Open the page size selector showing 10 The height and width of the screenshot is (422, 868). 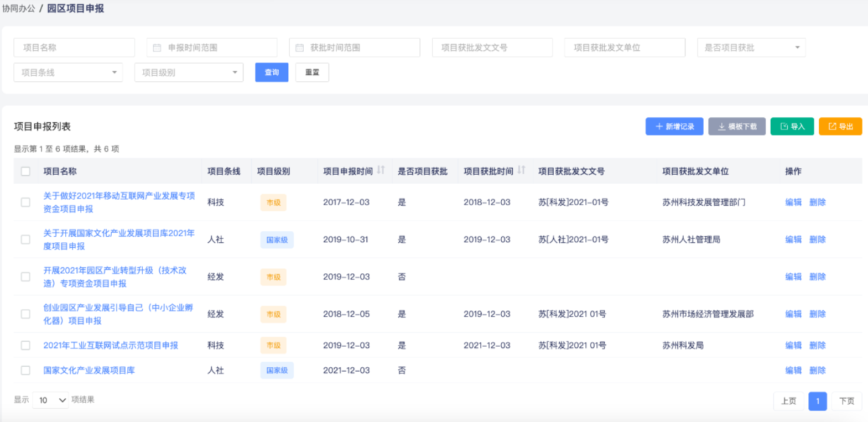[51, 400]
